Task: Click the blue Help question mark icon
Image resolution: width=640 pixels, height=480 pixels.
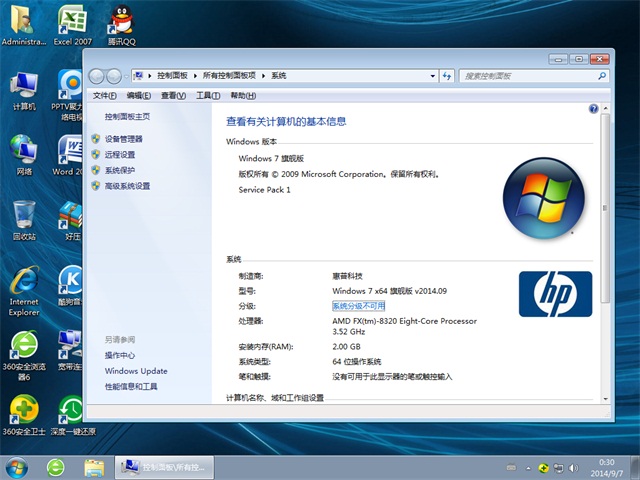Action: click(x=594, y=108)
